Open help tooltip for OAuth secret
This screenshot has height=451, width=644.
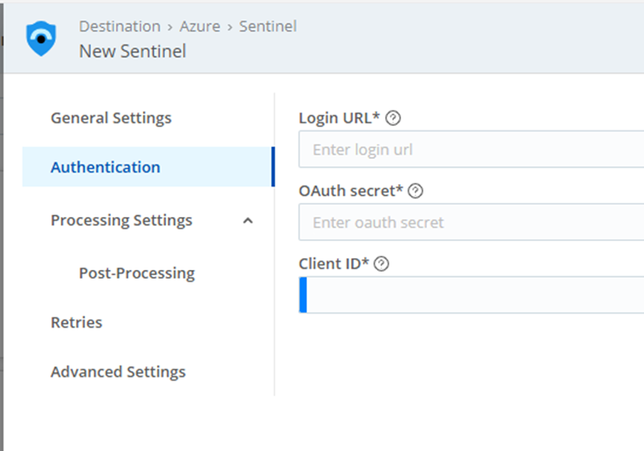click(415, 191)
